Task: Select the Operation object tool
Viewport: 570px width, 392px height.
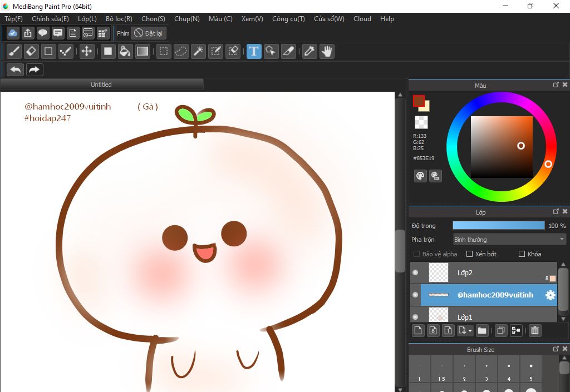Action: [x=271, y=52]
